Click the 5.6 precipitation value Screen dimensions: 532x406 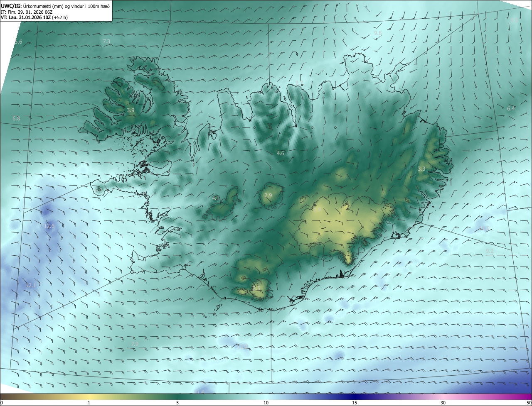[x=18, y=42]
